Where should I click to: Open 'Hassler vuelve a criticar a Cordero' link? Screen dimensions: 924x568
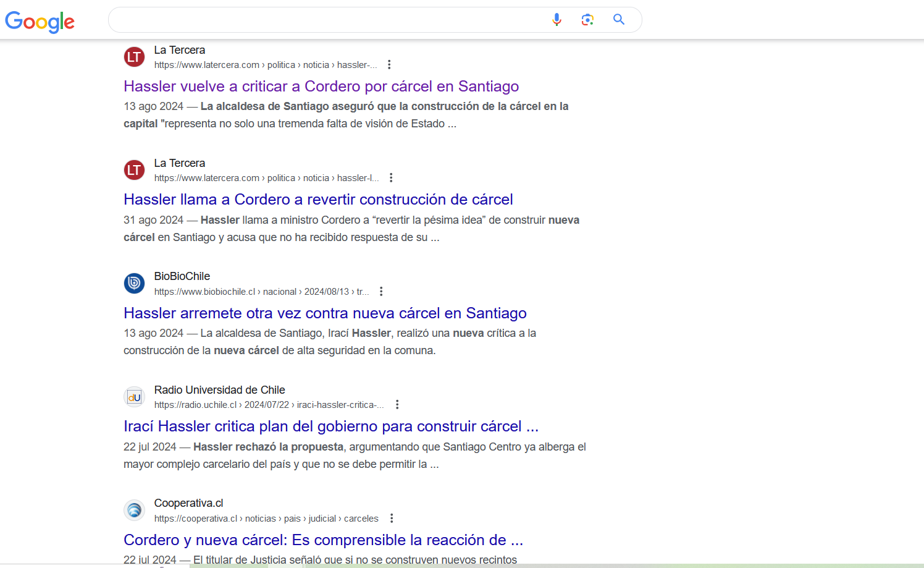tap(321, 87)
